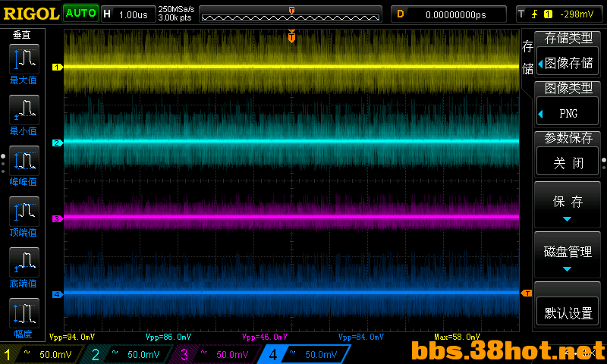Click the 250MSa/s sample rate readout
The width and height of the screenshot is (607, 364).
(x=176, y=9)
